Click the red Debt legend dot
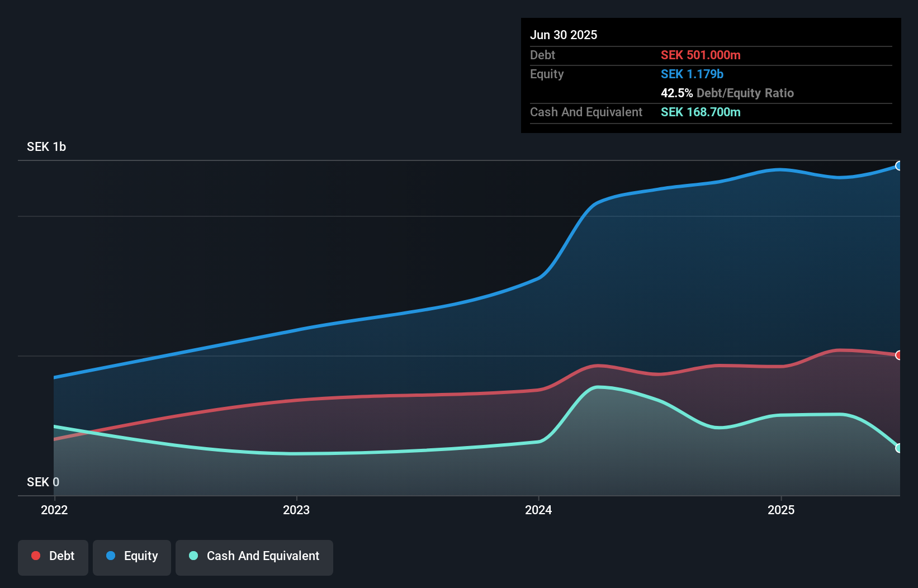Image resolution: width=918 pixels, height=588 pixels. (36, 556)
